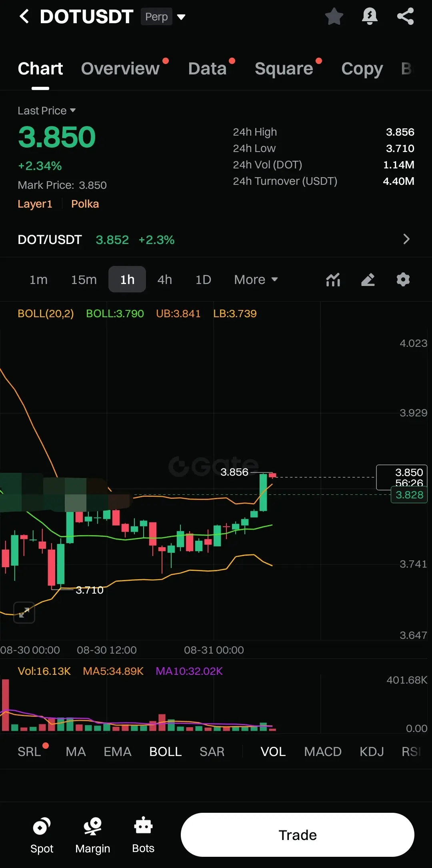Screen dimensions: 432x868
Task: Open chart settings gear
Action: tap(403, 279)
